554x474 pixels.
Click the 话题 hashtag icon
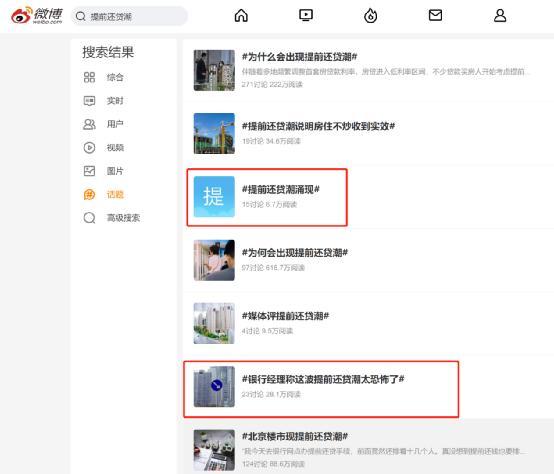pos(89,194)
